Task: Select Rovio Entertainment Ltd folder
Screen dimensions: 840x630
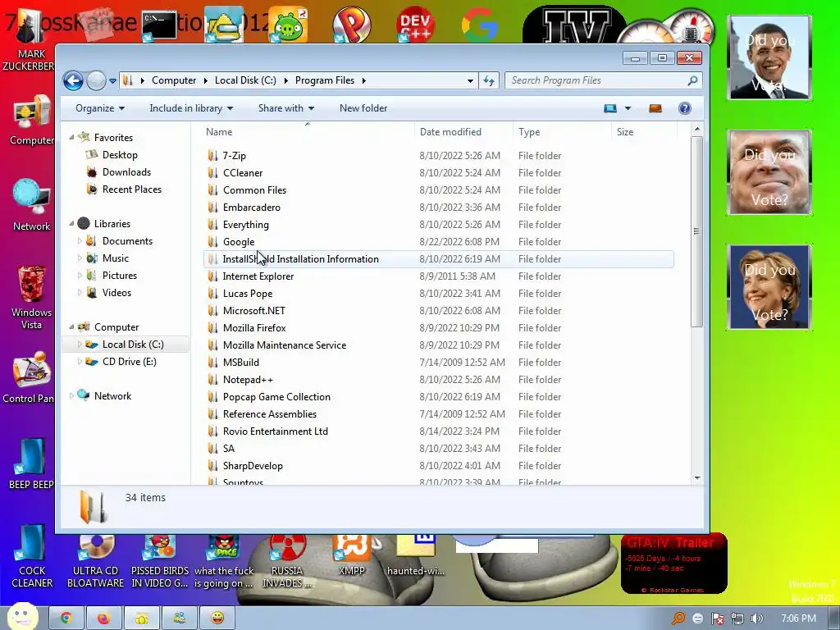Action: 438,431
